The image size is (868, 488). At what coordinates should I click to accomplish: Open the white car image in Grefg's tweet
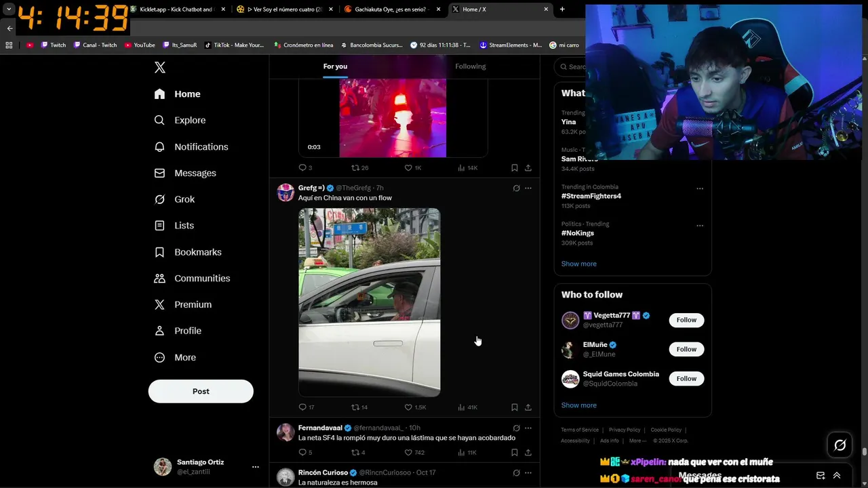(x=370, y=302)
